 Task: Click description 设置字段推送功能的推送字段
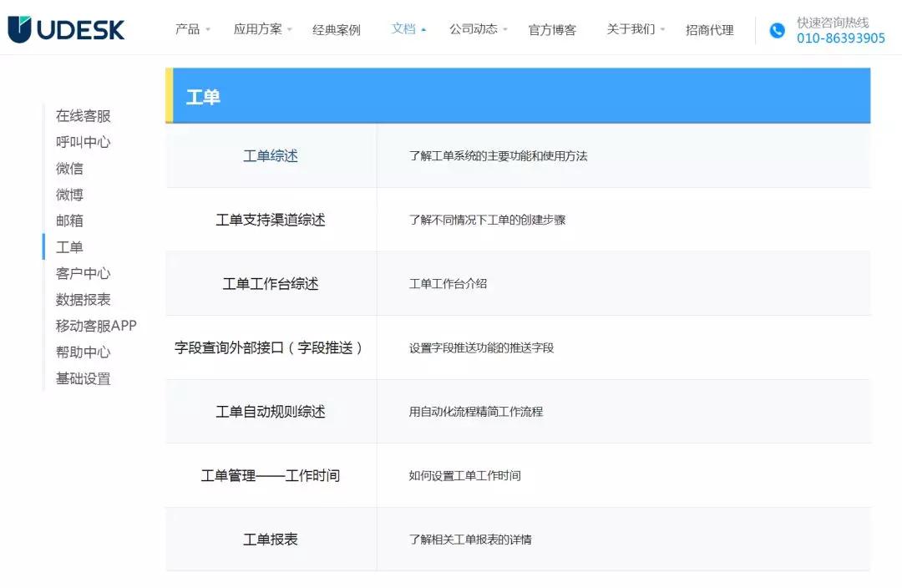481,347
